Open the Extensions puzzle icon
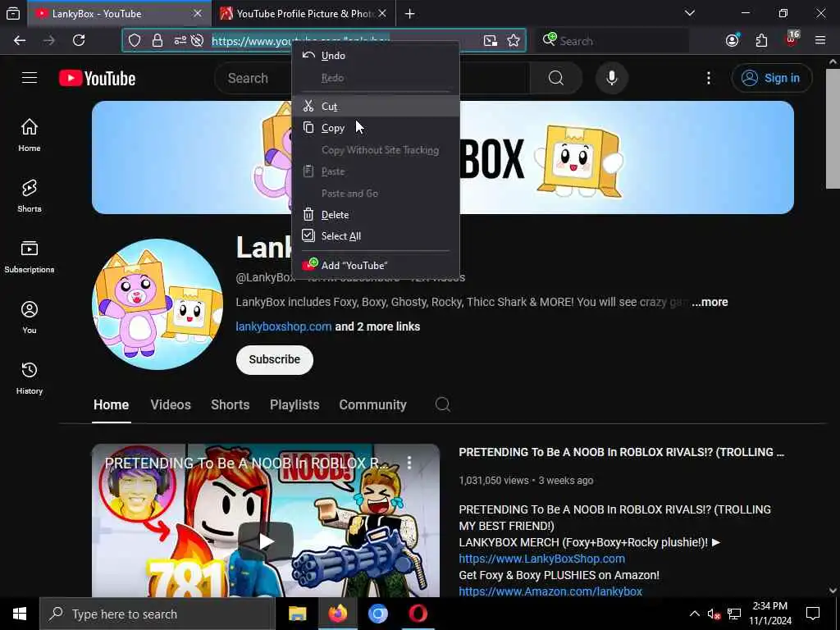This screenshot has width=840, height=630. click(x=761, y=41)
